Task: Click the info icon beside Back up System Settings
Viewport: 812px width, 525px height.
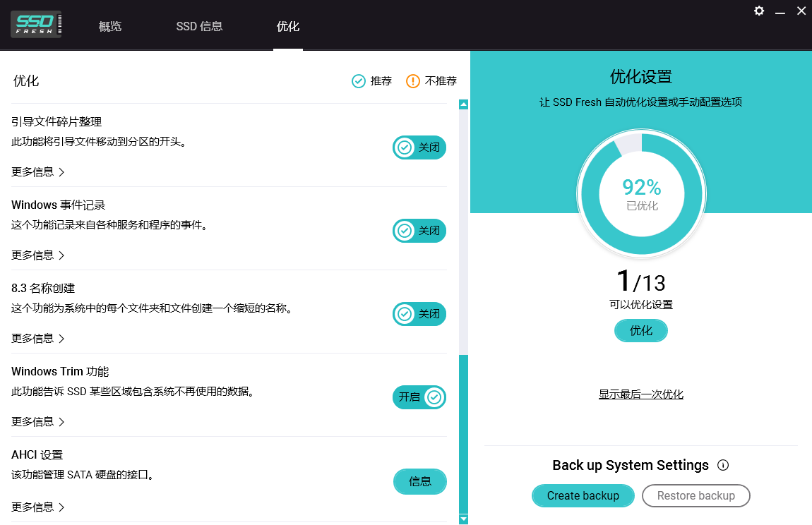Action: pos(722,465)
